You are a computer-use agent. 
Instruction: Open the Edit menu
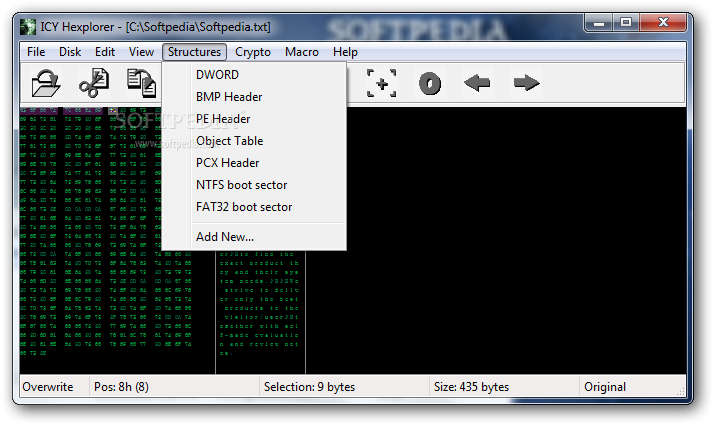[x=105, y=52]
